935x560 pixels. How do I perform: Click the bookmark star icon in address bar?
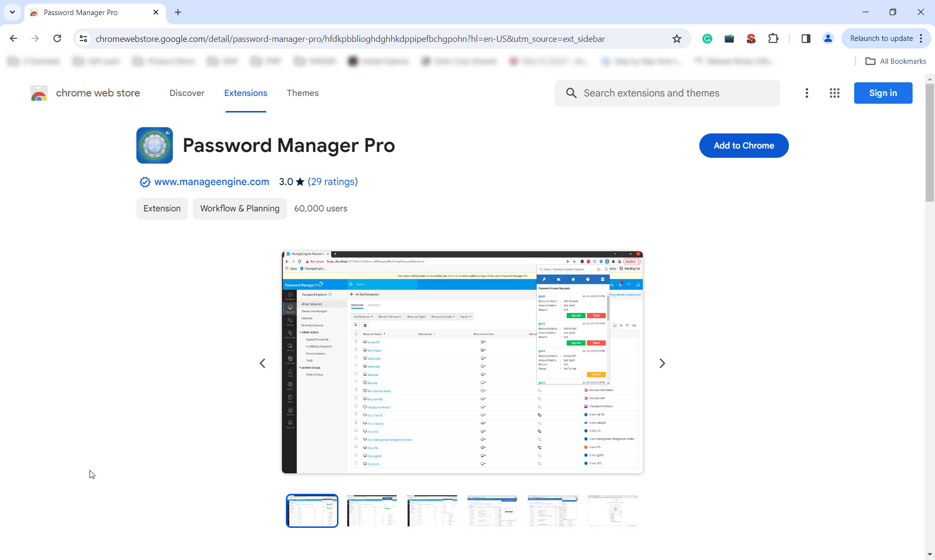point(677,38)
